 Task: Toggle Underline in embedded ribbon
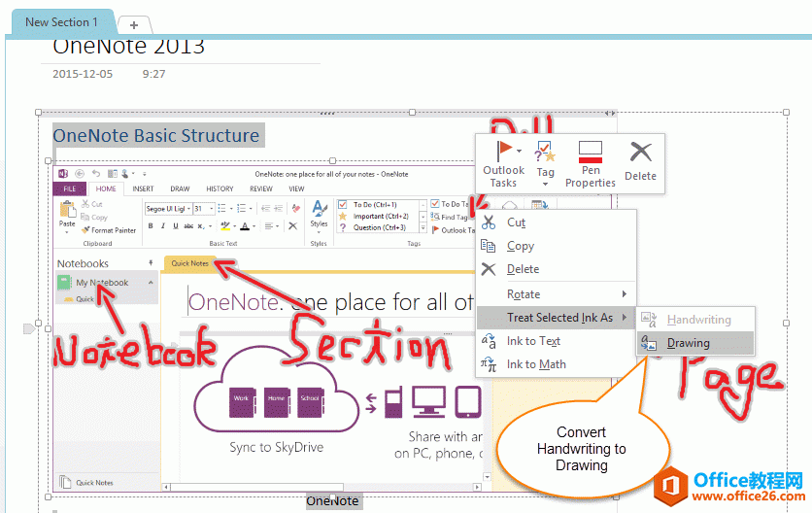(x=176, y=226)
